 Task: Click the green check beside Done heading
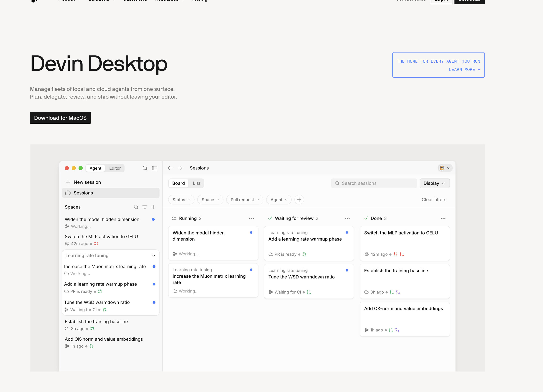(x=366, y=218)
